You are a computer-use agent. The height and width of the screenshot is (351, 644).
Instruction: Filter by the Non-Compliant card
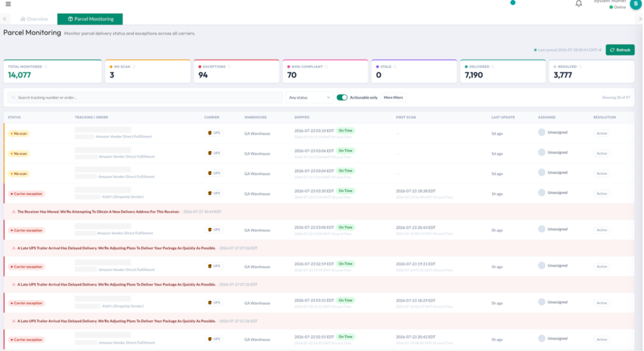pos(325,72)
